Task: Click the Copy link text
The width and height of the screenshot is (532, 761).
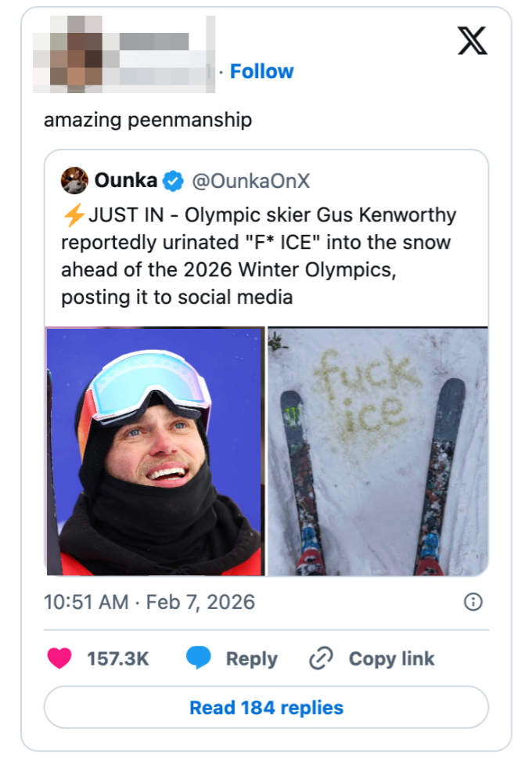Action: [391, 659]
